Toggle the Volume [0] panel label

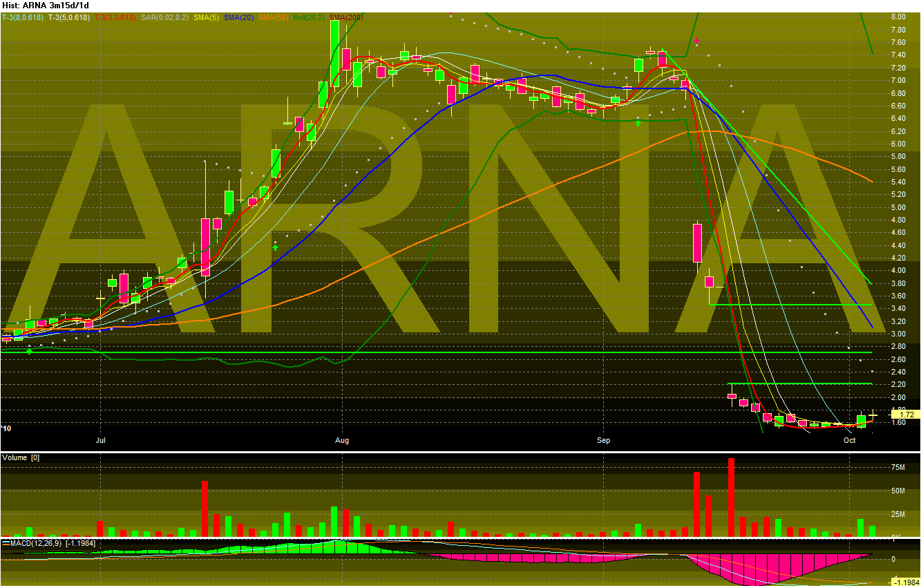pos(23,457)
